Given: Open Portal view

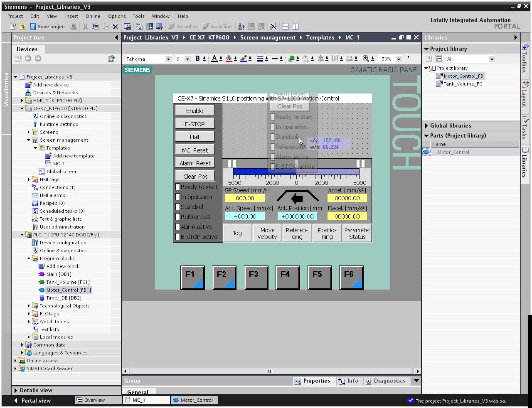Looking at the screenshot, I should (32, 401).
